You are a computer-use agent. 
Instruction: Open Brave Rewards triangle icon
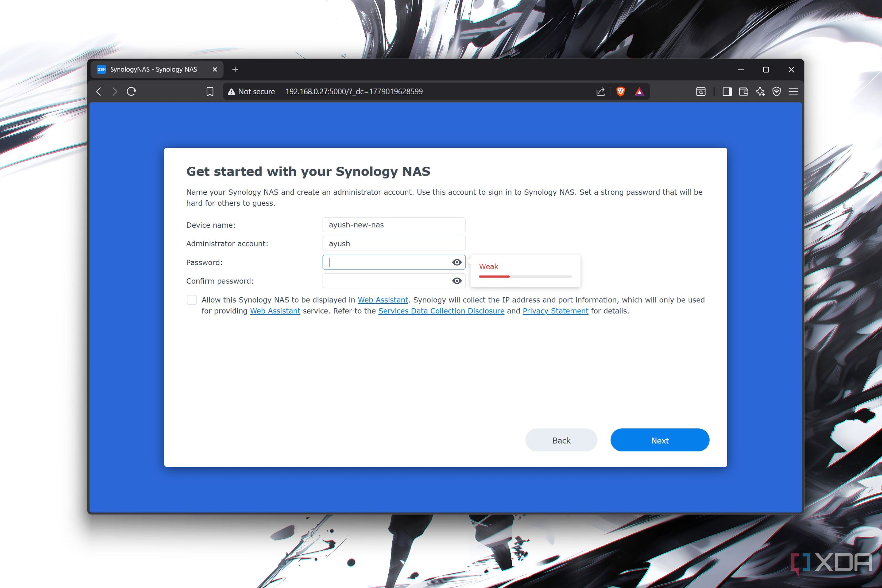tap(639, 91)
